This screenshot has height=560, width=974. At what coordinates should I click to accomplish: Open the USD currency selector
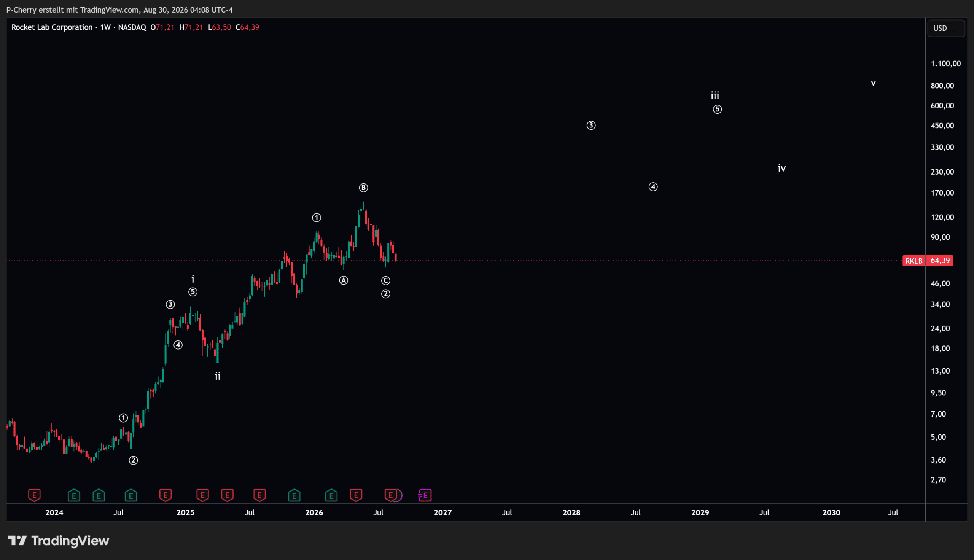coord(946,28)
